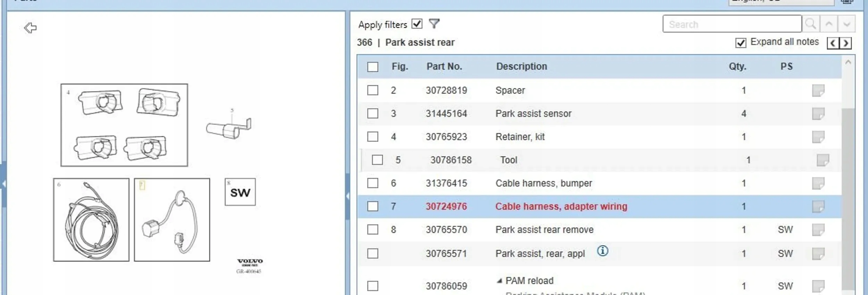Open note icon for Spacer row
The image size is (868, 295).
pyautogui.click(x=818, y=90)
